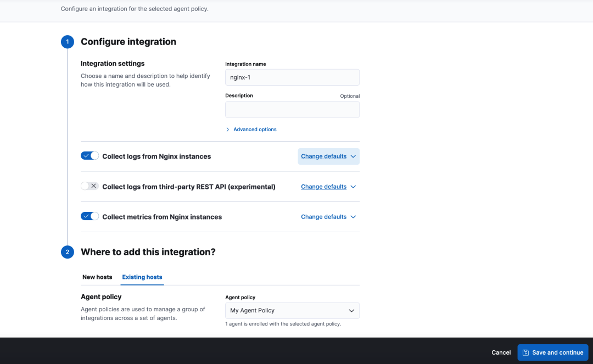593x364 pixels.
Task: Open Change defaults link for REST API logs
Action: click(x=323, y=187)
